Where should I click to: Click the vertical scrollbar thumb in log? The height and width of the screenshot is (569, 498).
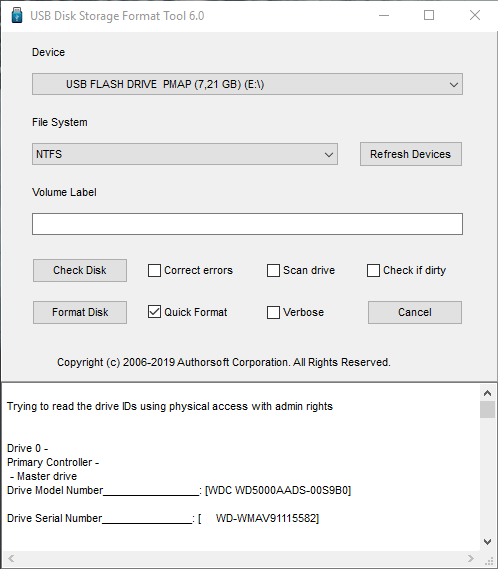coord(487,410)
